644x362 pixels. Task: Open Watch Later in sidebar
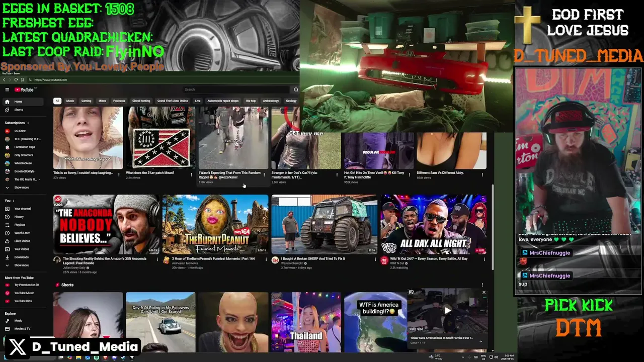coord(23,233)
